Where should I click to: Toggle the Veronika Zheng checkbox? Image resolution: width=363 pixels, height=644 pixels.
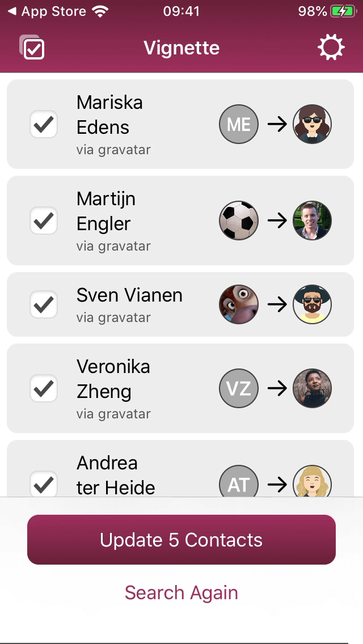coord(44,388)
